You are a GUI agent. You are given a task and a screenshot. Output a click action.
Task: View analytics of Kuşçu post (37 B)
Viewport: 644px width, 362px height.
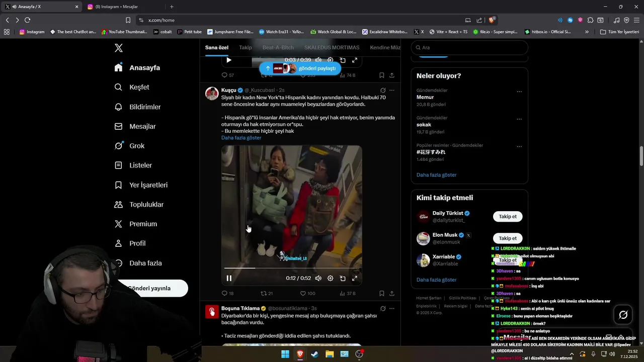click(348, 293)
